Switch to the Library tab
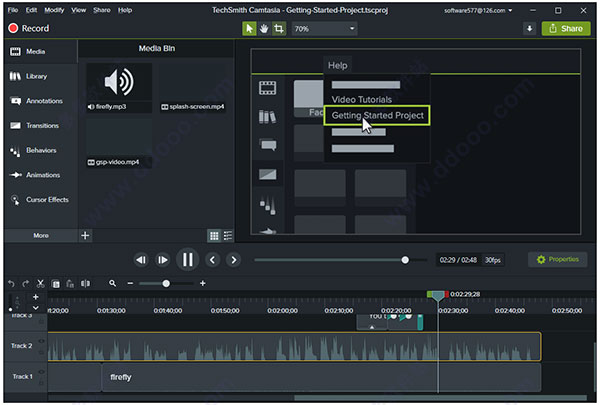This screenshot has height=405, width=600. (41, 76)
